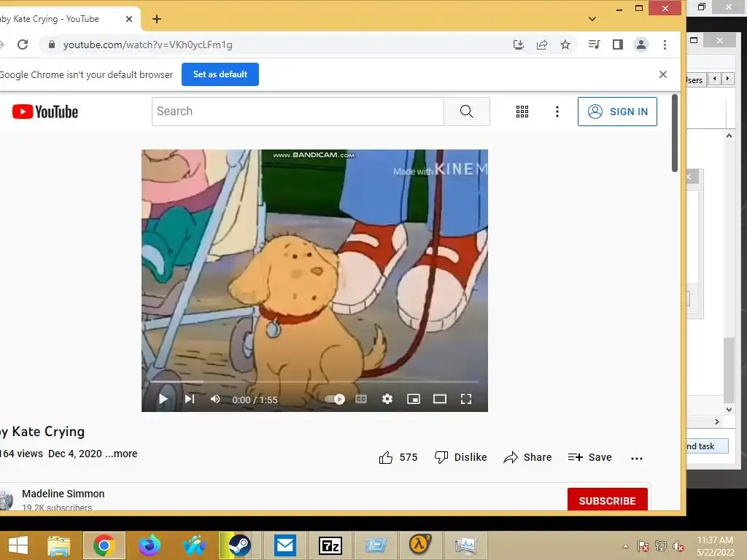
Task: Click the video progress bar
Action: (x=314, y=382)
